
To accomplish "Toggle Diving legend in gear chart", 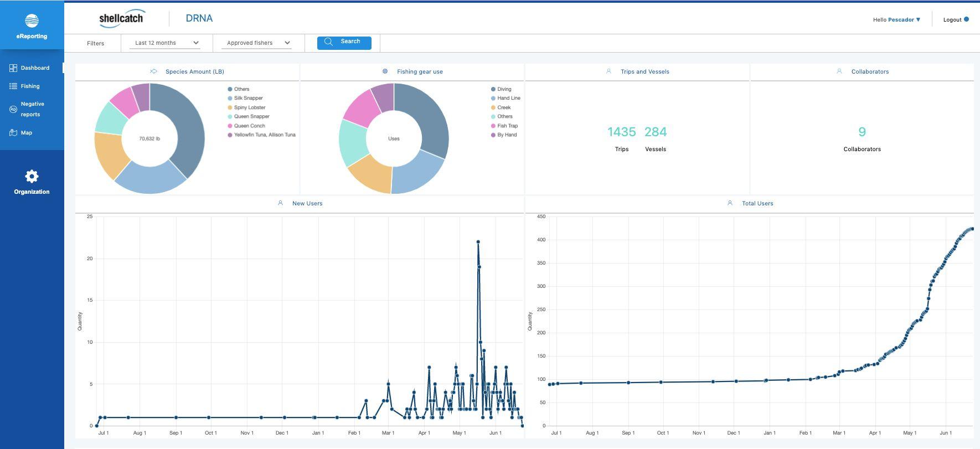I will (x=501, y=89).
